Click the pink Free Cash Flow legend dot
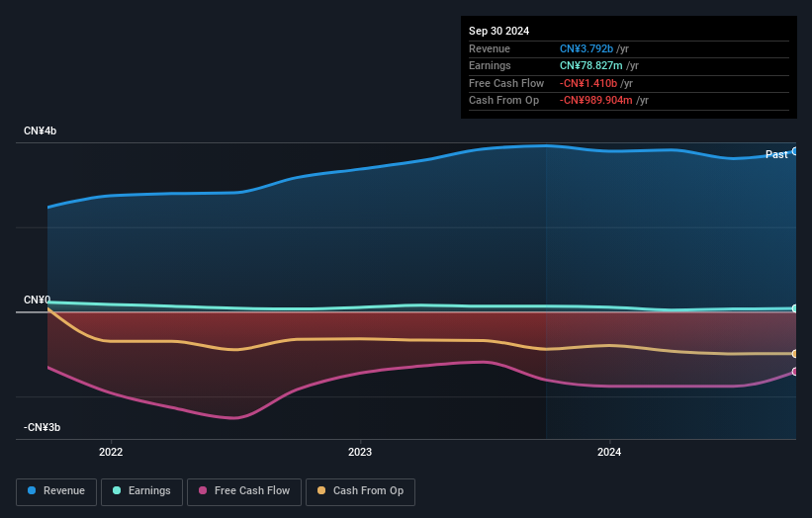Viewport: 812px width, 518px height. [203, 490]
